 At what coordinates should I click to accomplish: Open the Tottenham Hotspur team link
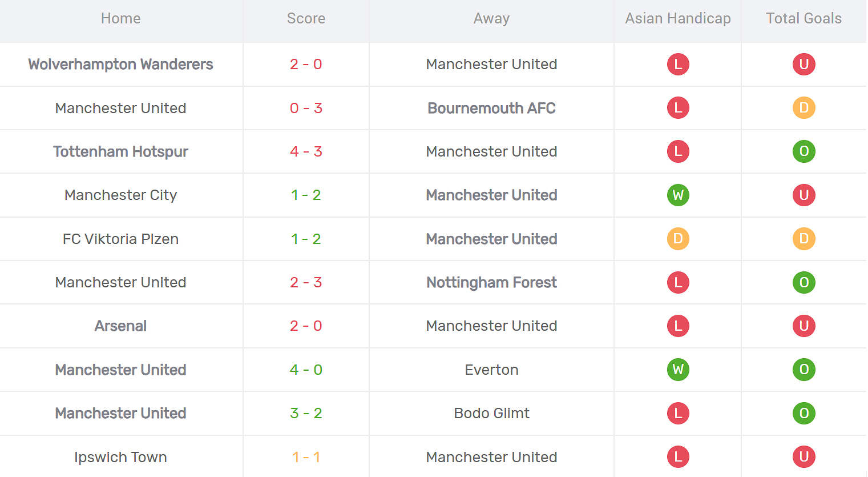[120, 151]
